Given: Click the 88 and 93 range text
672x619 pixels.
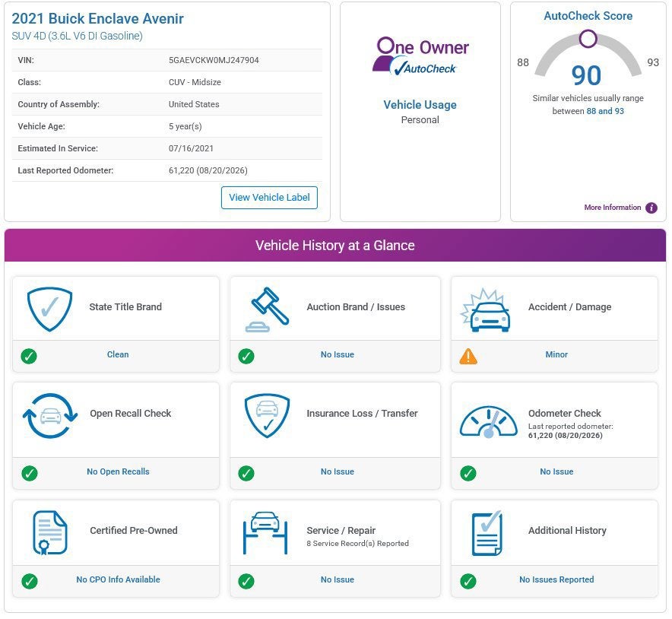Looking at the screenshot, I should pyautogui.click(x=605, y=112).
